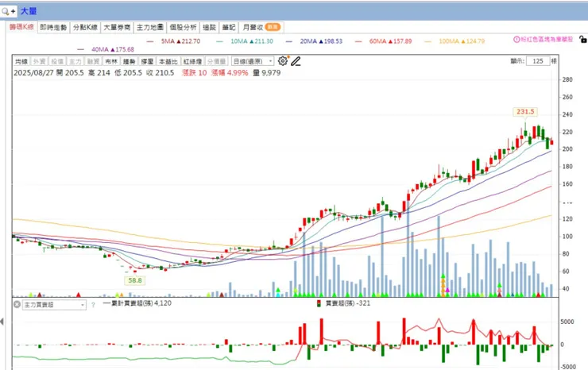Toggle the 投信 overlay button
The width and height of the screenshot is (588, 370).
pos(57,61)
